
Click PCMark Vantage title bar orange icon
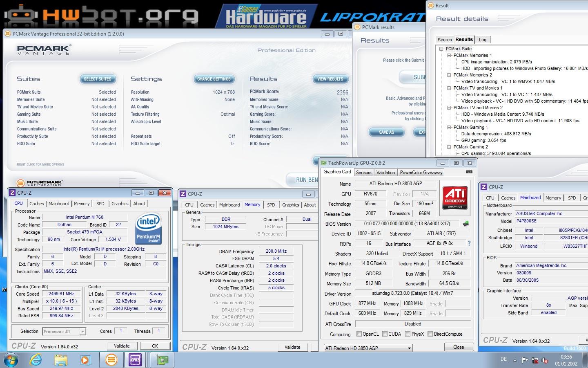(8, 34)
